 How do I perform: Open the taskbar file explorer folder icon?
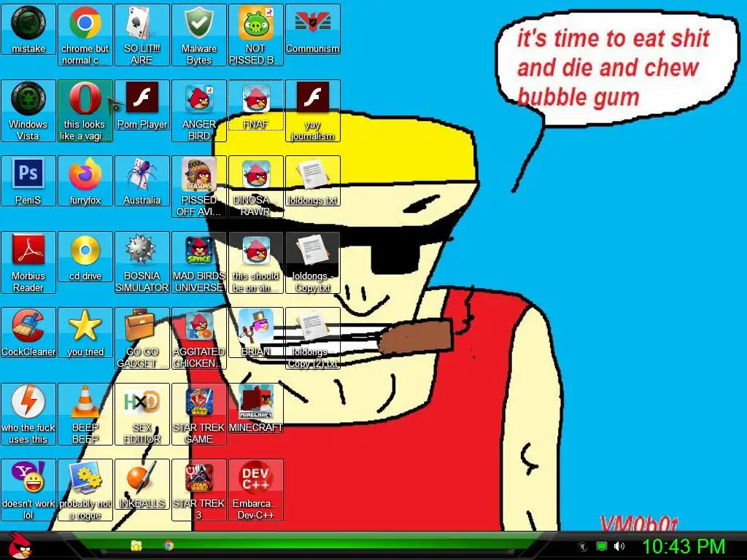click(136, 545)
